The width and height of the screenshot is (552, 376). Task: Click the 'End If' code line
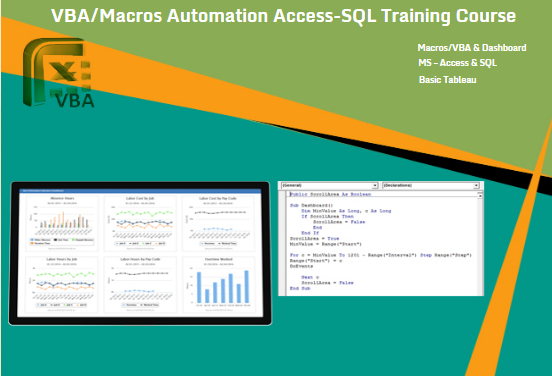tap(310, 233)
